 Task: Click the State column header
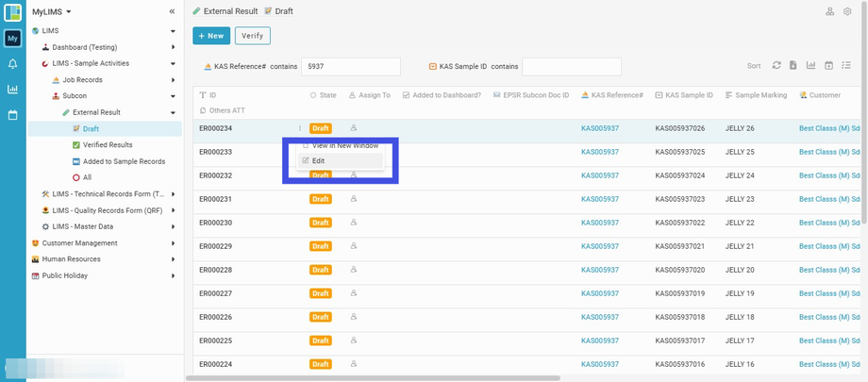tap(323, 95)
